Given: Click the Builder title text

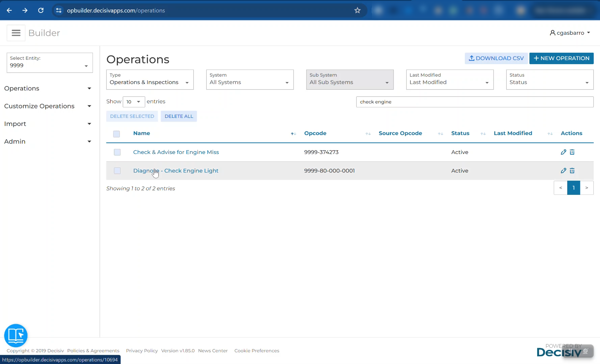Looking at the screenshot, I should point(44,33).
